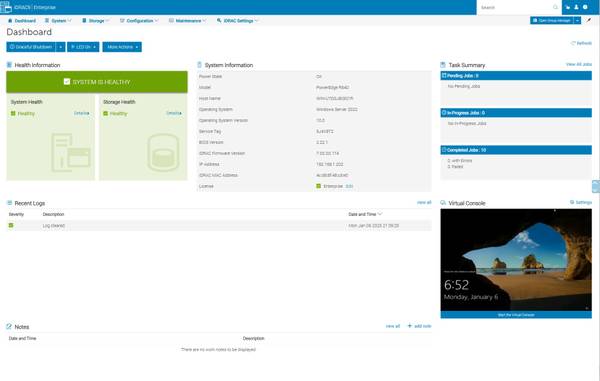Click the Health Information panel icon
The image size is (600, 381).
9,65
